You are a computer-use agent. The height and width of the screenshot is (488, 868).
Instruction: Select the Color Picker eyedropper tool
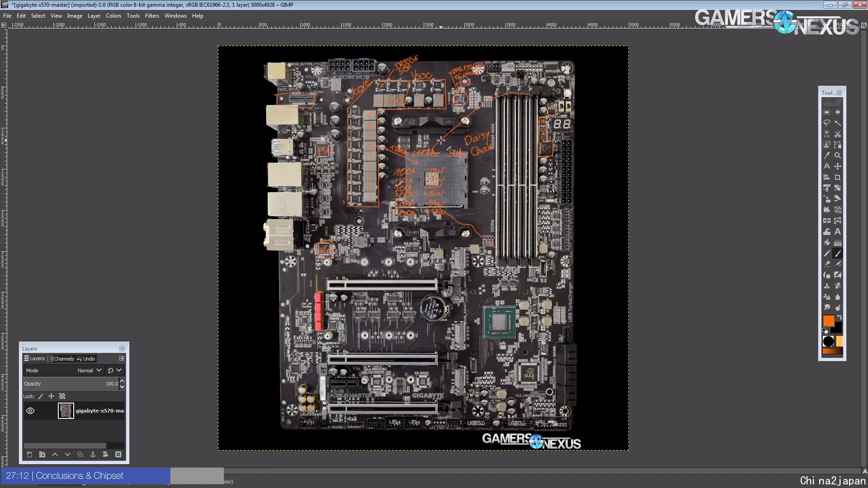827,155
